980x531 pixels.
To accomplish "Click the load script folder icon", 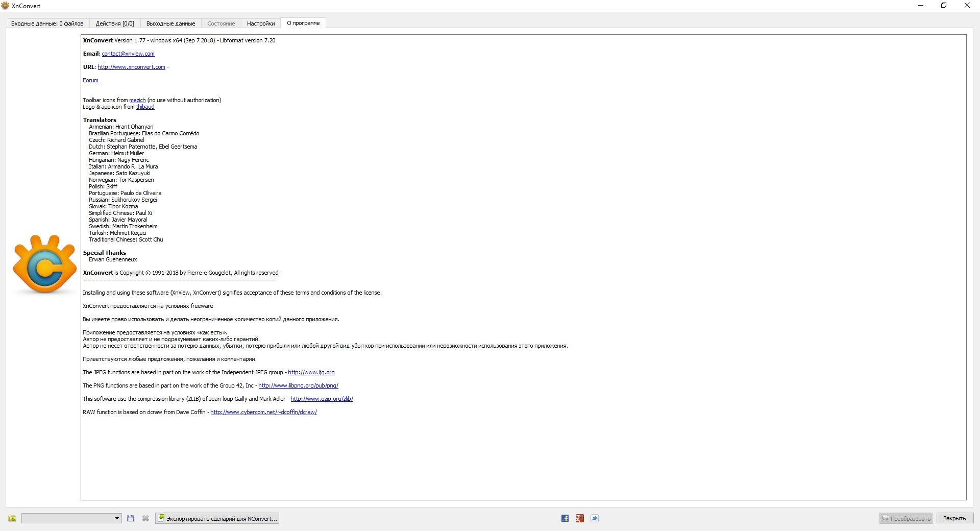I will (12, 518).
